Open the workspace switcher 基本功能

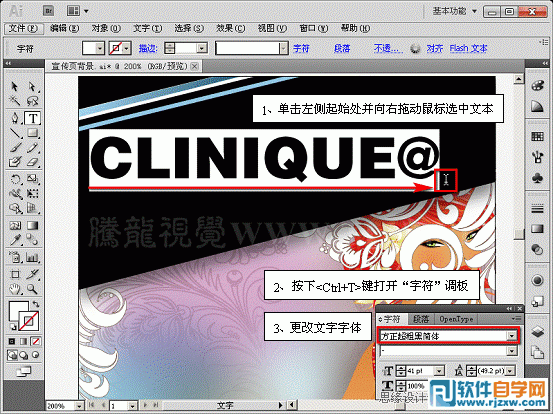pyautogui.click(x=455, y=11)
